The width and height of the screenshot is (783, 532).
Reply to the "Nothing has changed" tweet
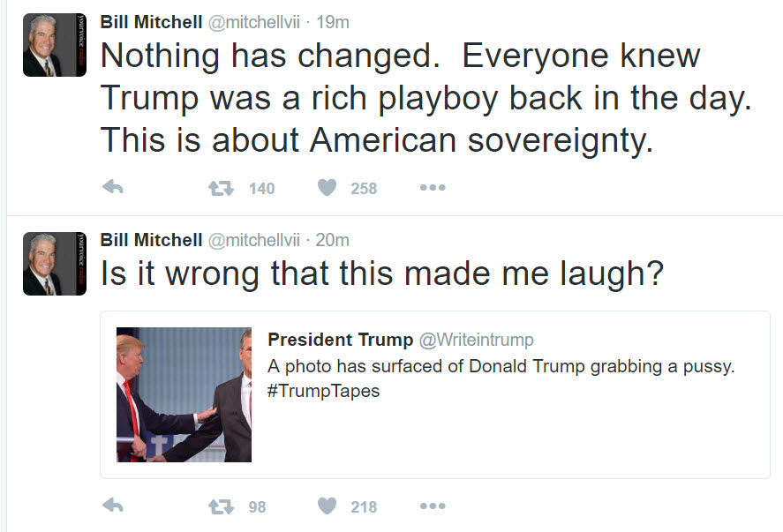[x=112, y=187]
